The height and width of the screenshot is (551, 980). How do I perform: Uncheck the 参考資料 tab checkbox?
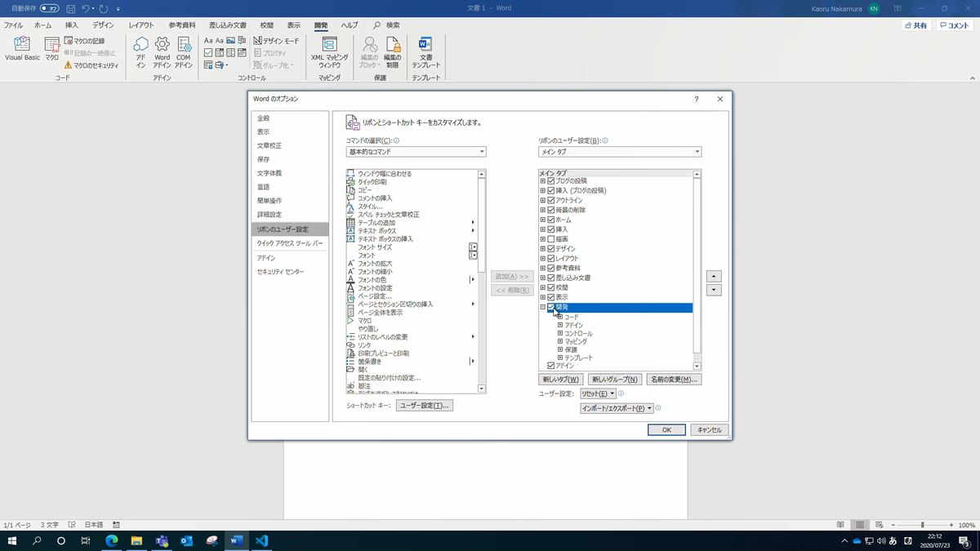[551, 269]
